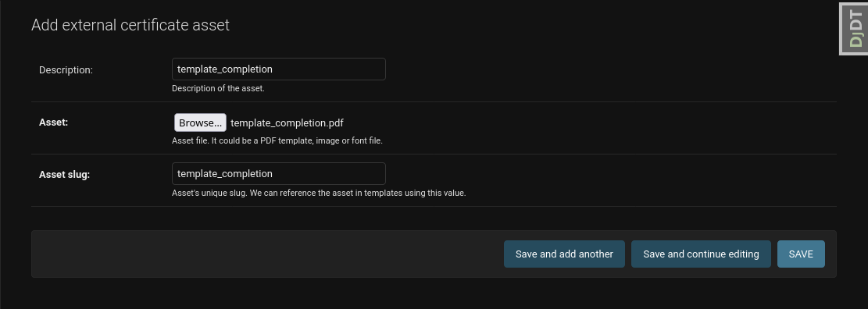Click the 'Asset slug:' field label
The height and width of the screenshot is (309, 868).
pos(64,175)
